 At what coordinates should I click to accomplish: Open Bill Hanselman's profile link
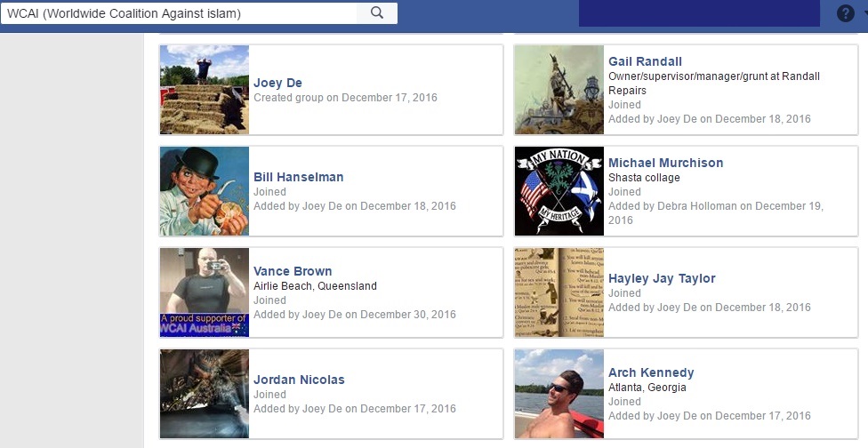coord(299,177)
